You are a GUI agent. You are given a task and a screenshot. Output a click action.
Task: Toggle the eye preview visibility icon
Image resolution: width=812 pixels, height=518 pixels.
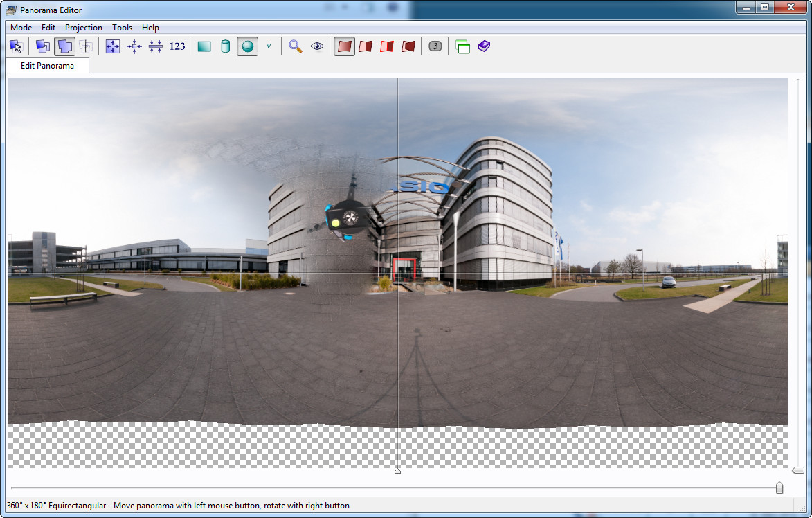pos(317,46)
